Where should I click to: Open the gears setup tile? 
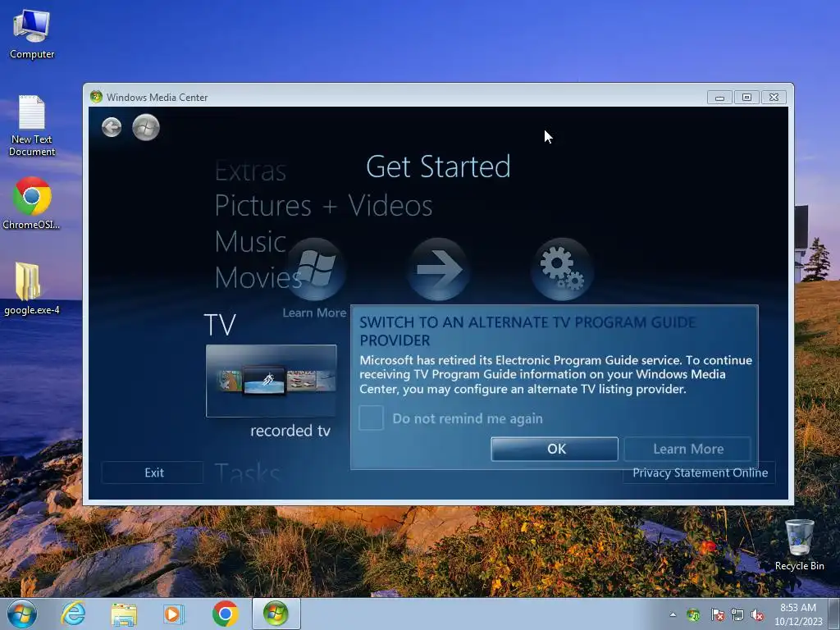tap(562, 269)
